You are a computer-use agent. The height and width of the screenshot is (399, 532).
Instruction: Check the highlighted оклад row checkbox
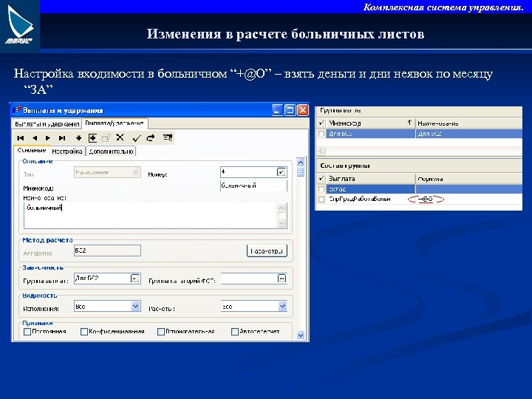[321, 189]
